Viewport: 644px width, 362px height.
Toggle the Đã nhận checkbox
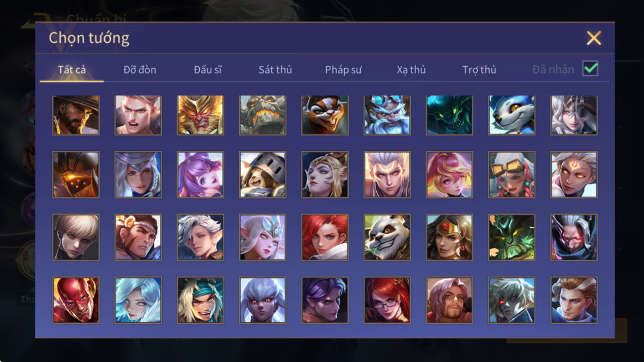point(590,69)
